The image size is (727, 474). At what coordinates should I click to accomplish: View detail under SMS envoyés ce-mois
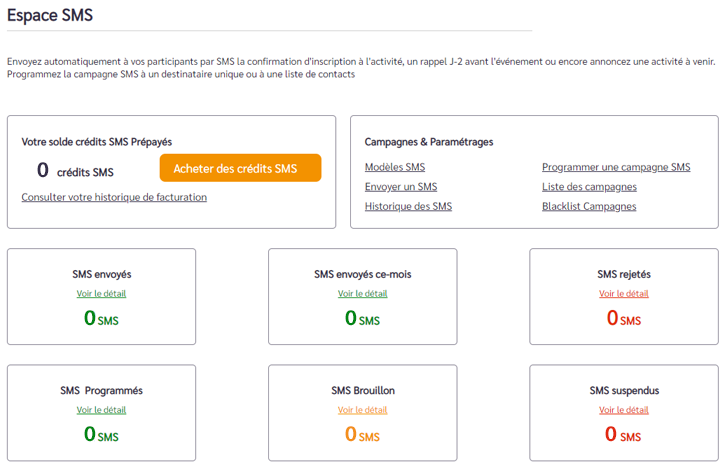(362, 294)
